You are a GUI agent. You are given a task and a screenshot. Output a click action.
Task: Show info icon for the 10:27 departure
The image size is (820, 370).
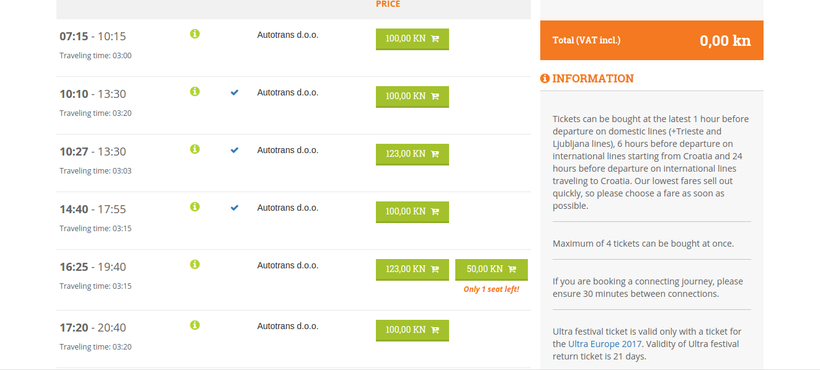pyautogui.click(x=195, y=149)
